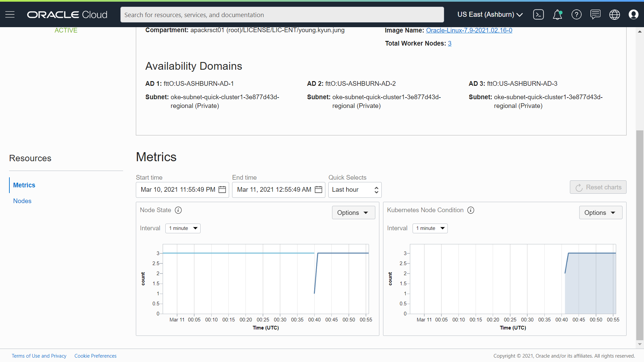Open the Oracle-Linux-7.9 image name link

469,30
